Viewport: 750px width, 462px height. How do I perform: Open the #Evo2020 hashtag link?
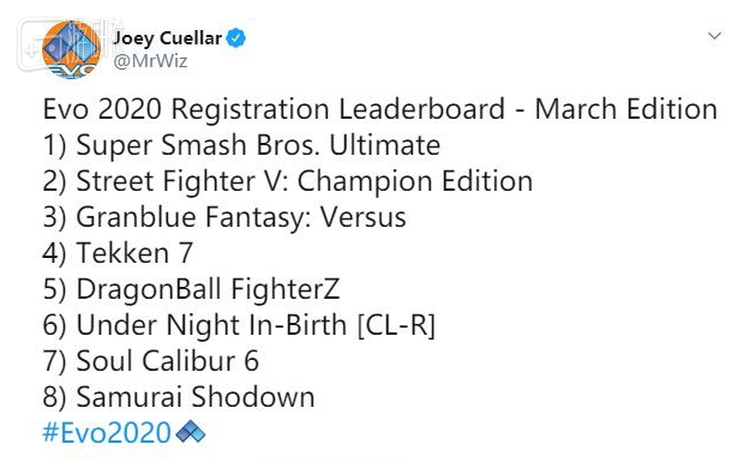click(107, 433)
